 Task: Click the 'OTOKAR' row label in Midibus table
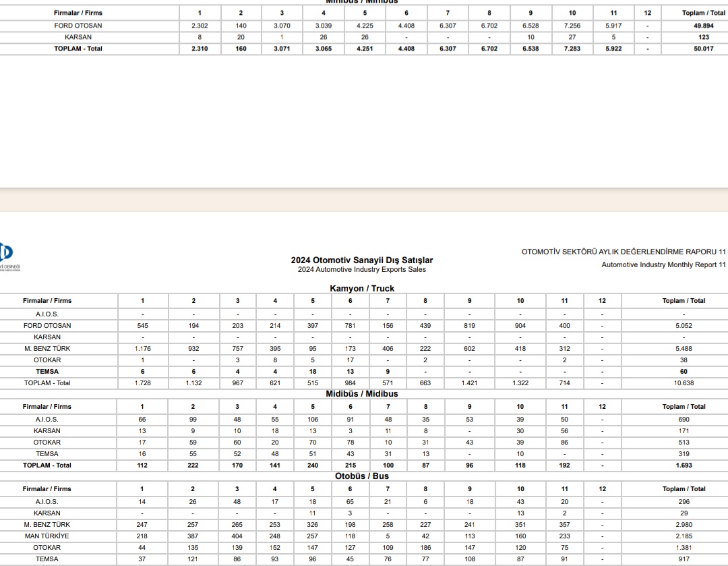click(47, 443)
